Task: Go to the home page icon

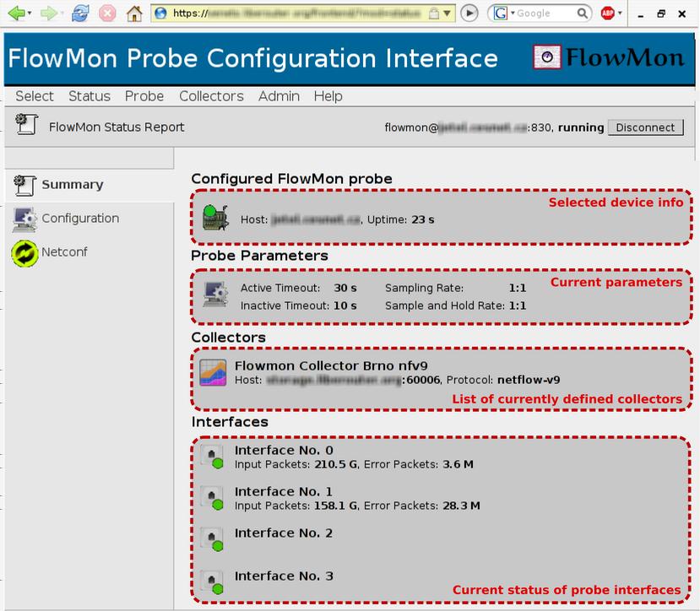Action: [x=134, y=14]
